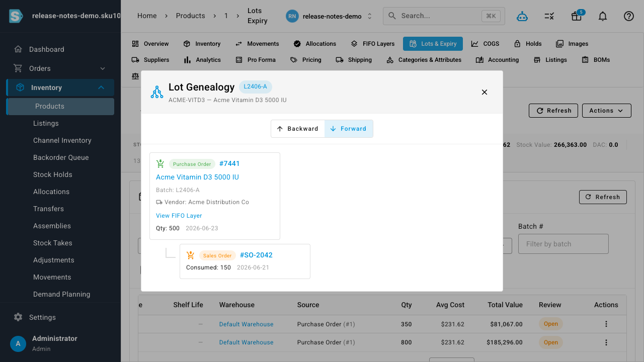Close the Lot Genealogy dialog
The image size is (644, 362).
[x=485, y=92]
